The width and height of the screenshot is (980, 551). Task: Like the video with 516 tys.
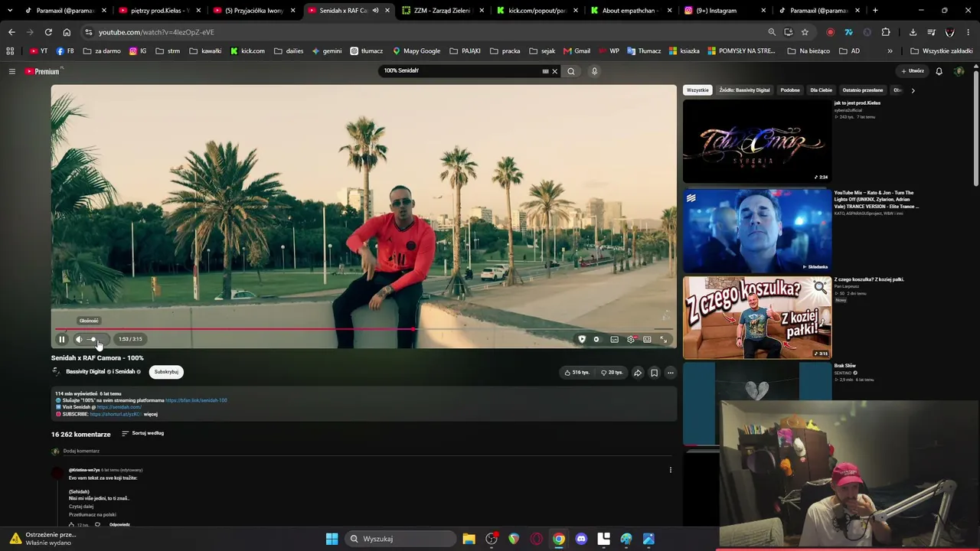point(577,373)
